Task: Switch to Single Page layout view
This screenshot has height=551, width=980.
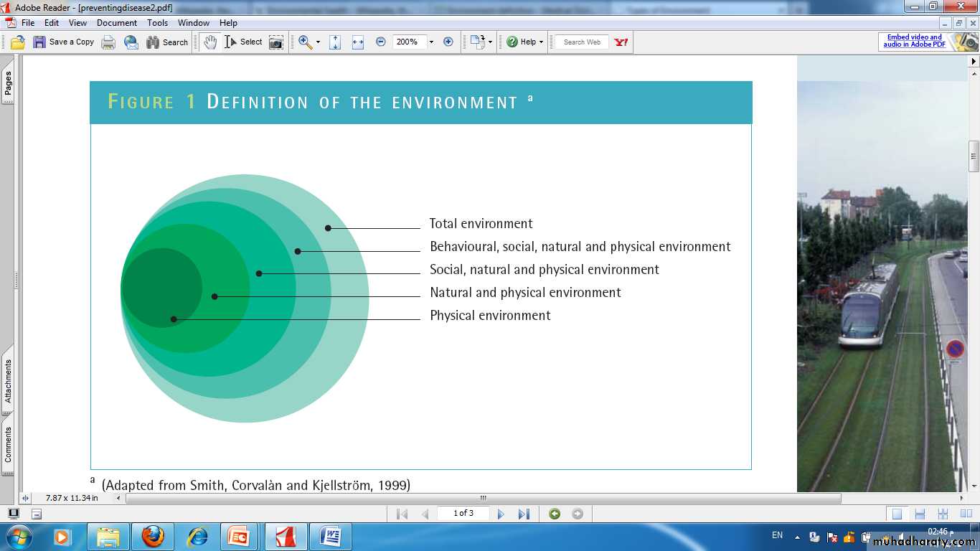Action: coord(897,514)
